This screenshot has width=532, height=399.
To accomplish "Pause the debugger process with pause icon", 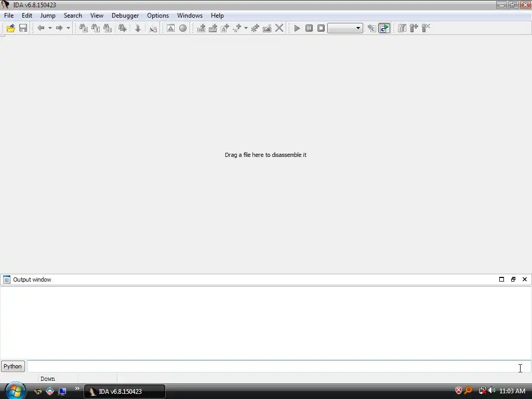I will pos(309,28).
